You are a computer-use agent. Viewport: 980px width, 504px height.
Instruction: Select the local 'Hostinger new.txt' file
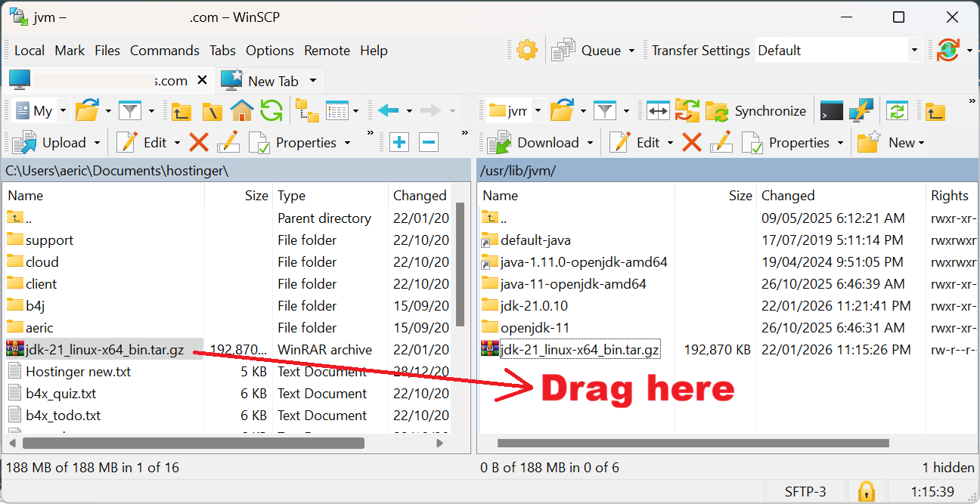click(x=78, y=372)
